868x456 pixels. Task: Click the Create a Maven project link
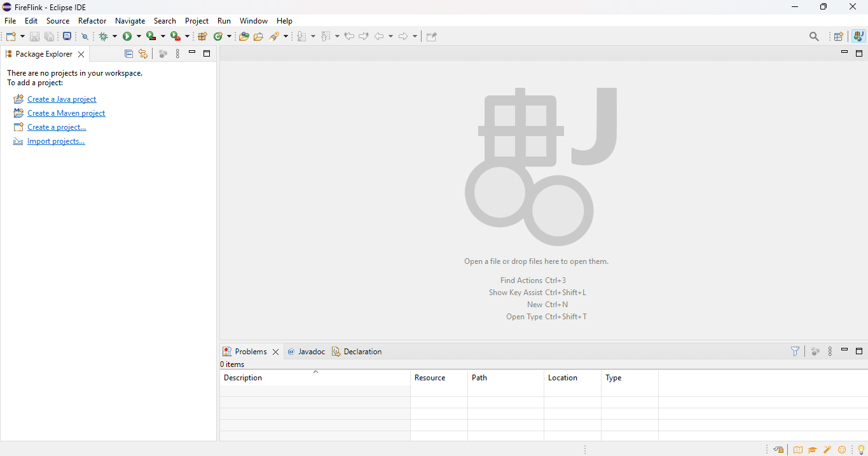pyautogui.click(x=66, y=113)
